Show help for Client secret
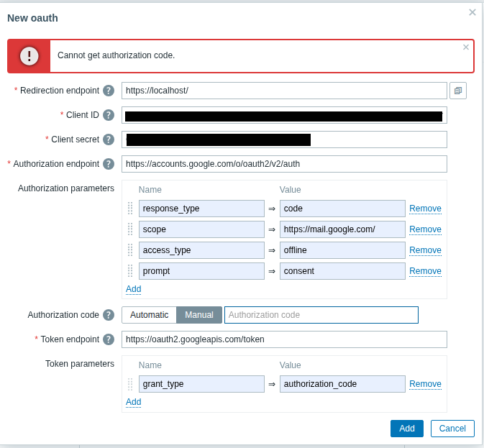 tap(109, 140)
